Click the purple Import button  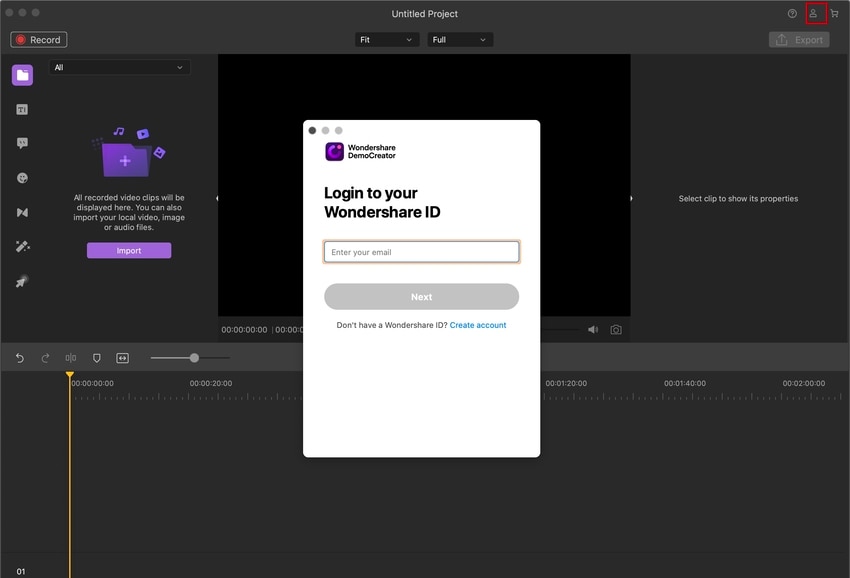(129, 251)
